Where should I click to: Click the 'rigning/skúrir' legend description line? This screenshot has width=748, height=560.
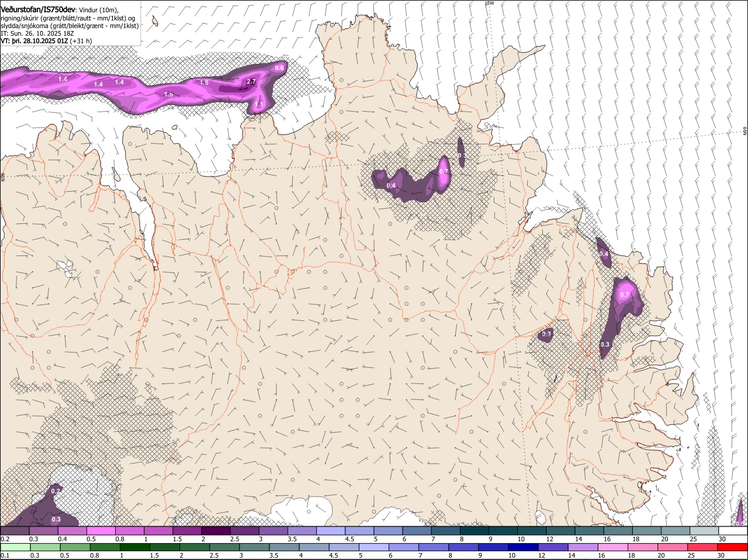point(68,18)
